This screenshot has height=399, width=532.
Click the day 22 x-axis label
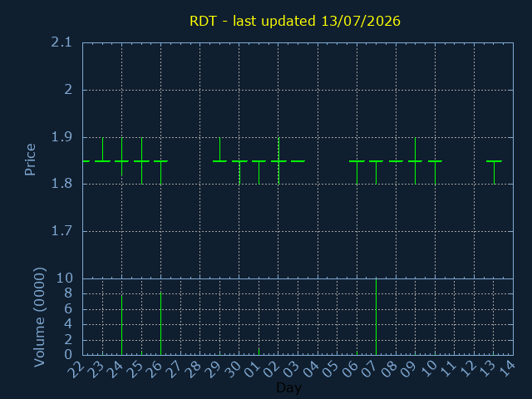coord(76,370)
